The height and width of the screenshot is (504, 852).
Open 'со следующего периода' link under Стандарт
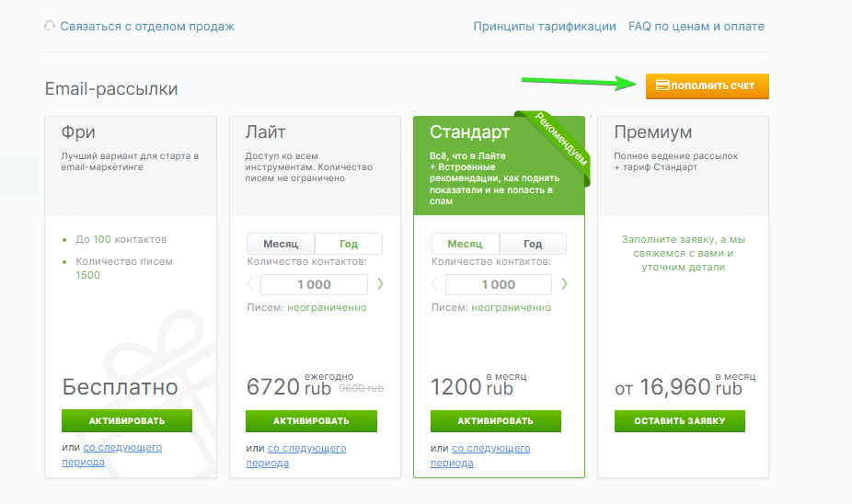coord(480,455)
